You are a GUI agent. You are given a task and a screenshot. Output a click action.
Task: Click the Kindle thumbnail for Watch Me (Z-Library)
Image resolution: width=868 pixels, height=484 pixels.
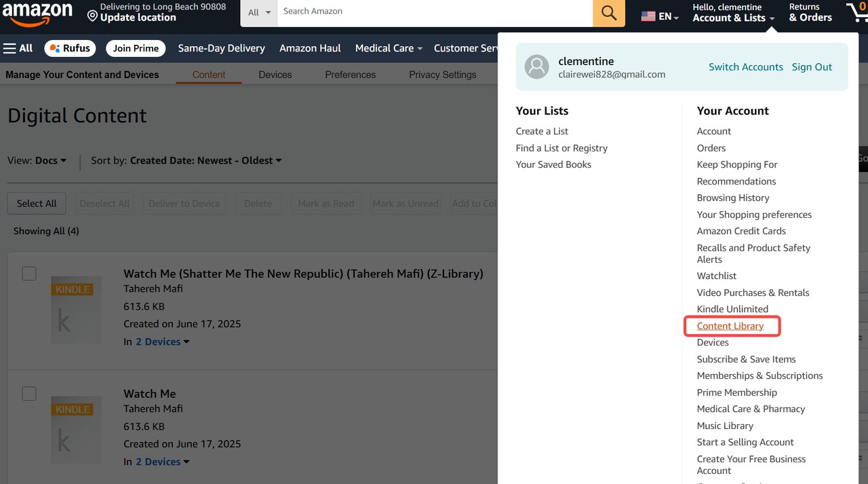click(x=76, y=310)
